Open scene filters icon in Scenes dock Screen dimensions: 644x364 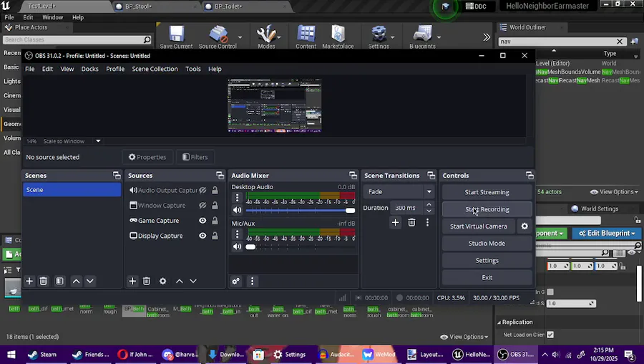(59, 281)
